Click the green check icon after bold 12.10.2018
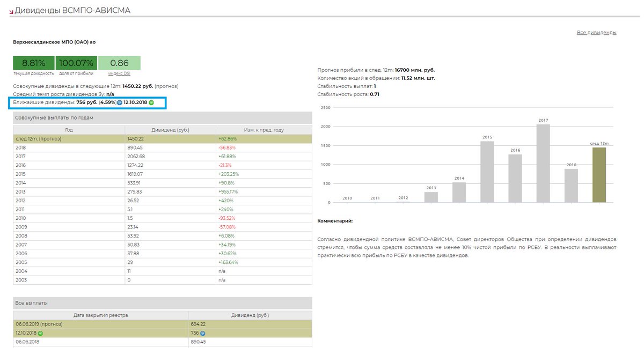 pos(151,102)
